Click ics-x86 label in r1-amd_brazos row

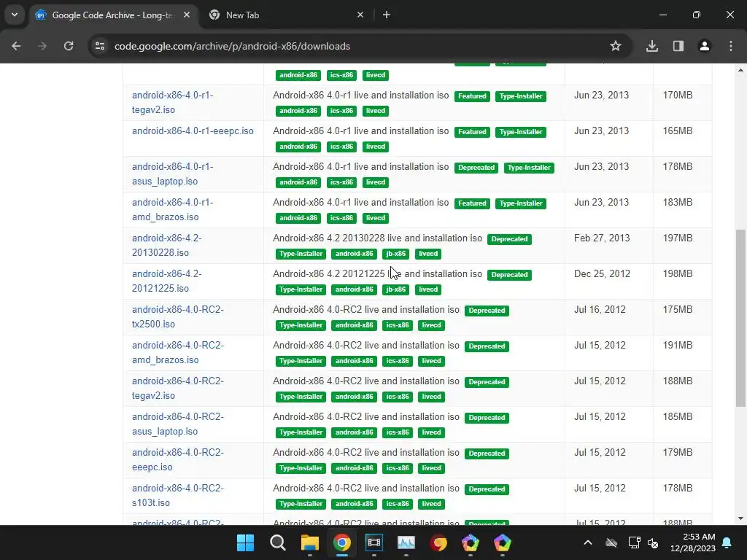(341, 218)
